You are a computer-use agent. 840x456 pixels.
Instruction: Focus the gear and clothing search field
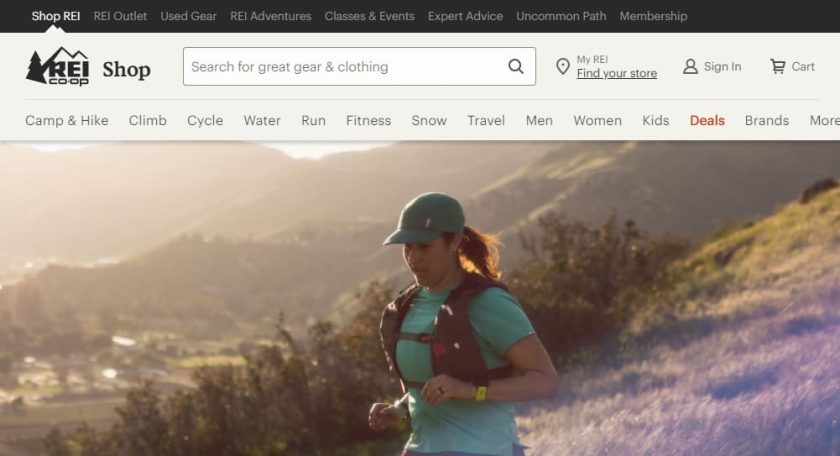click(359, 66)
